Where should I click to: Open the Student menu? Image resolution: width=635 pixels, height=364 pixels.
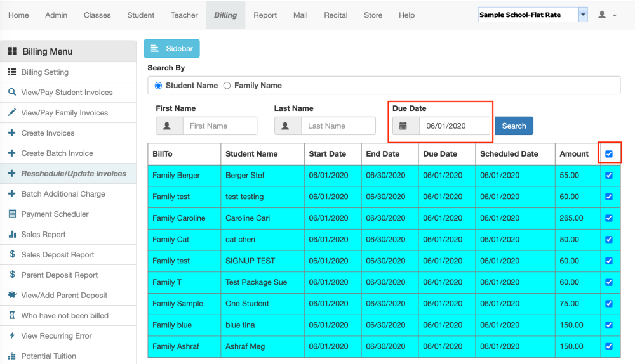pos(140,15)
